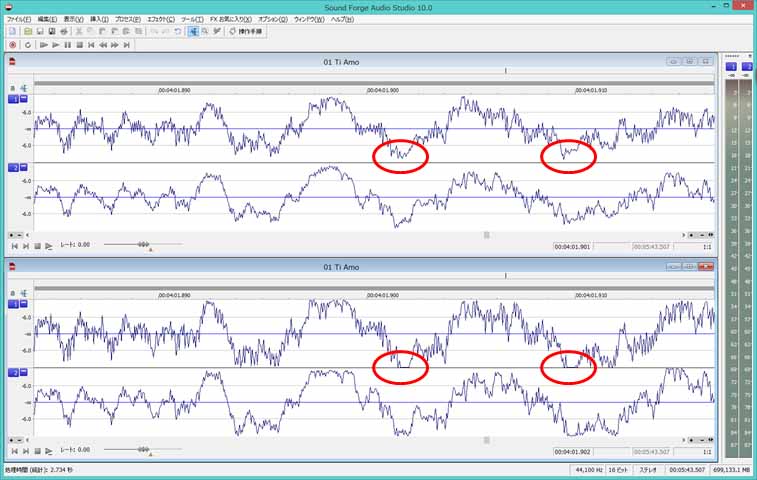
Task: Click Rewind in main transport bar
Action: tap(103, 45)
